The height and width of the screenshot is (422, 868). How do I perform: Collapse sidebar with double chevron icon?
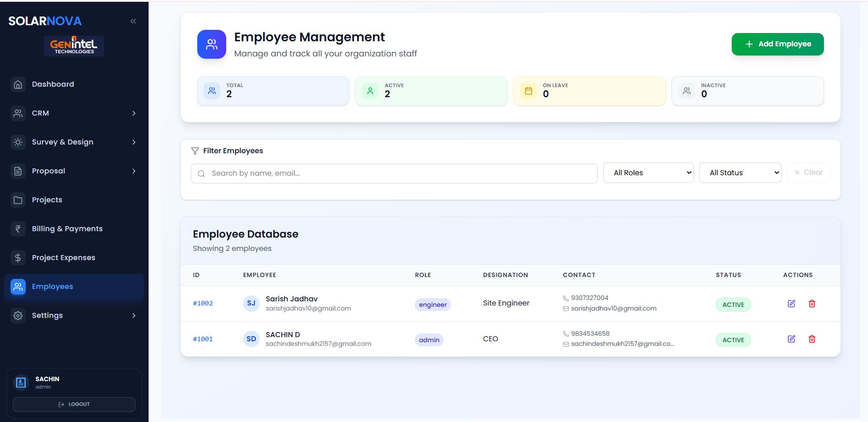[x=133, y=21]
